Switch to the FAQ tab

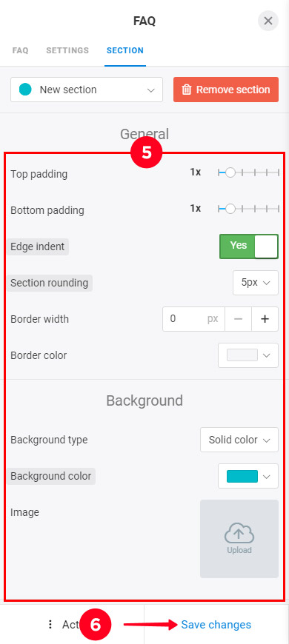[x=20, y=51]
